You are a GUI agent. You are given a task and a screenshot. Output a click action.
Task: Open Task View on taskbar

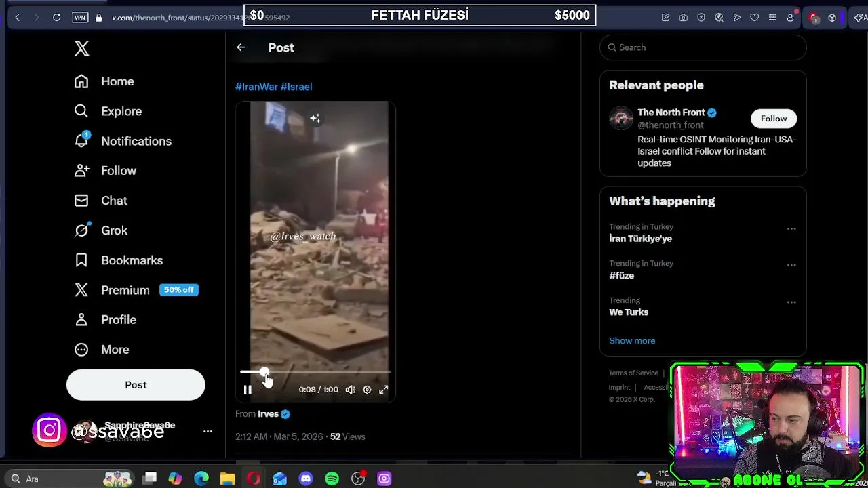click(150, 479)
